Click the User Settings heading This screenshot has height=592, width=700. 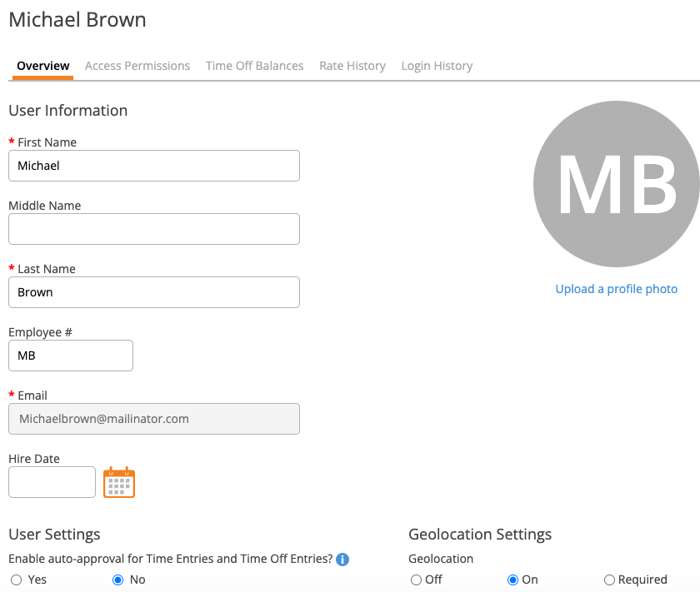[54, 535]
